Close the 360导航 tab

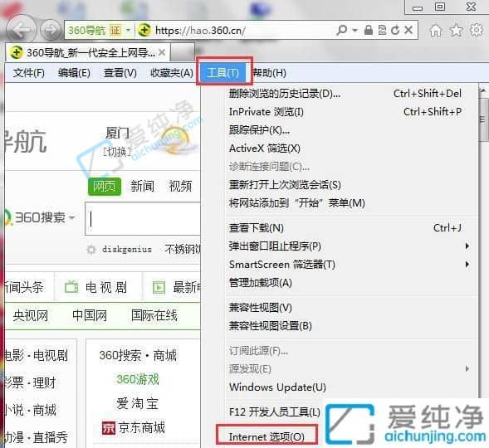[162, 52]
